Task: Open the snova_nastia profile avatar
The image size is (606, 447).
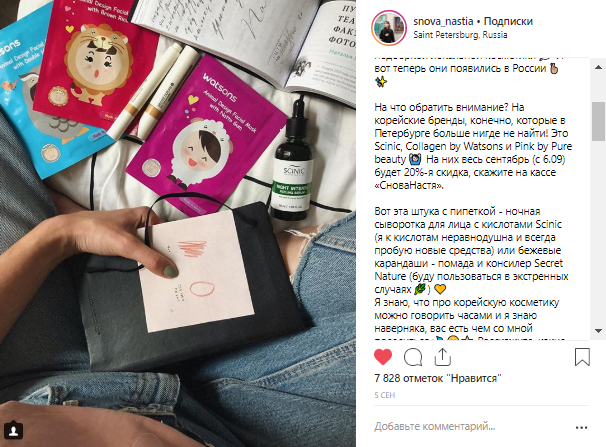Action: [x=389, y=28]
